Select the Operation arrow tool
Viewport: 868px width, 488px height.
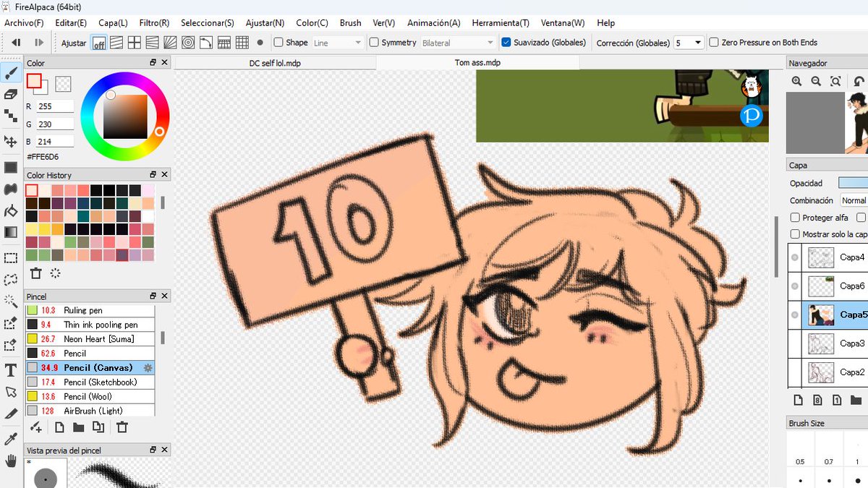point(11,392)
